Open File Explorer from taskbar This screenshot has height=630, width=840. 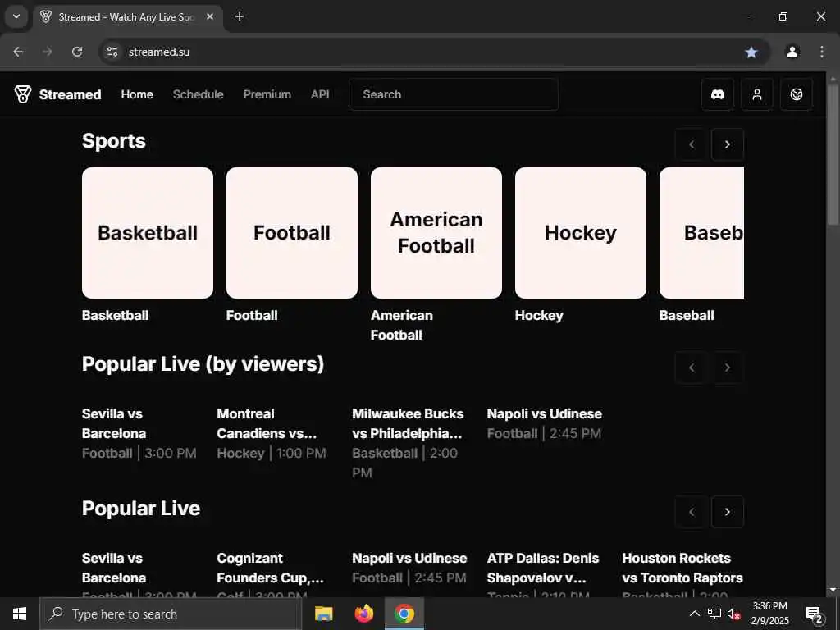coord(323,614)
